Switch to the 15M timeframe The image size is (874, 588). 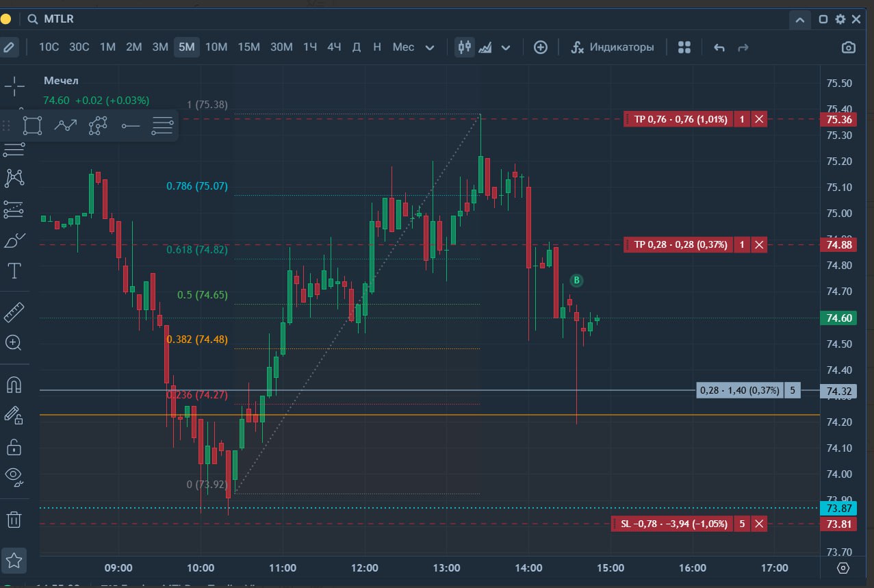coord(248,47)
